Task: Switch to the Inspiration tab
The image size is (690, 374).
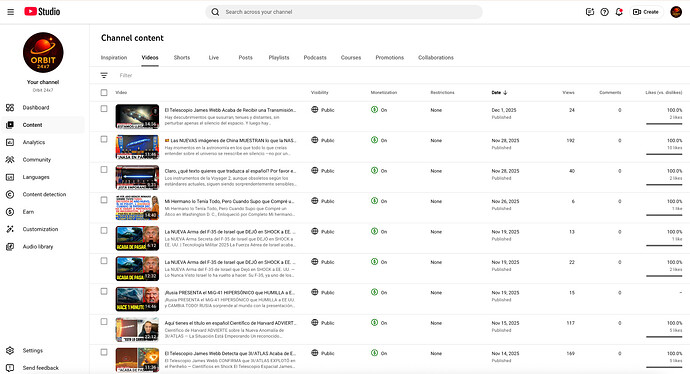Action: pos(114,58)
